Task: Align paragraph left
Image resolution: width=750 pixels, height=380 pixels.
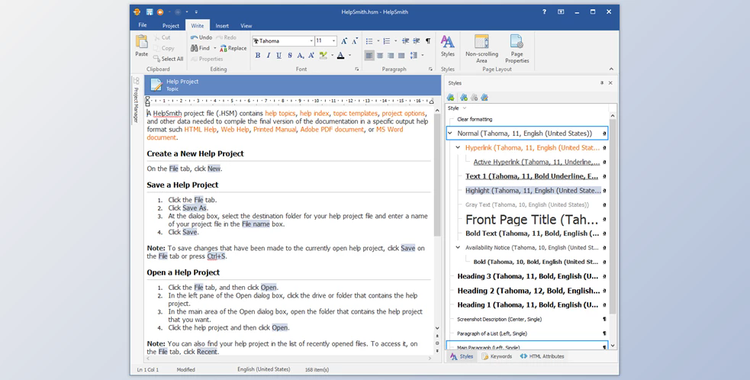Action: click(369, 56)
